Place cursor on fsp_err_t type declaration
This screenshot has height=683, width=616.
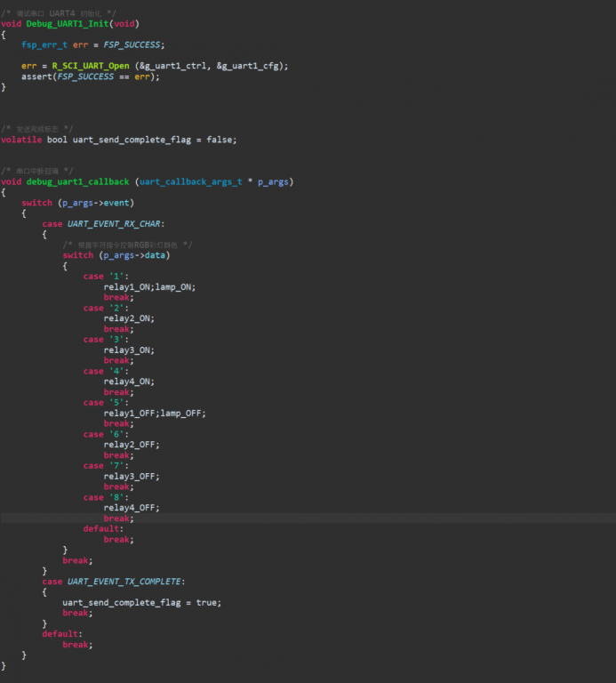(44, 44)
